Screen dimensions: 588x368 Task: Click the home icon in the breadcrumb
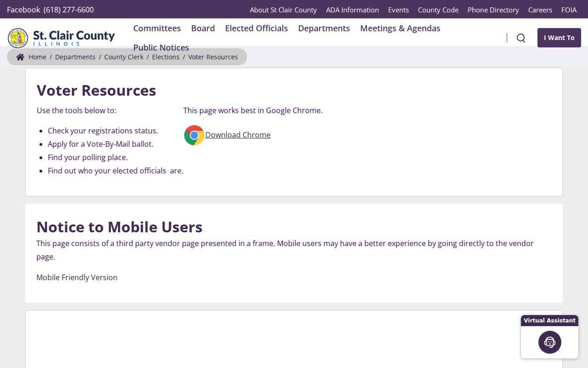pyautogui.click(x=20, y=57)
